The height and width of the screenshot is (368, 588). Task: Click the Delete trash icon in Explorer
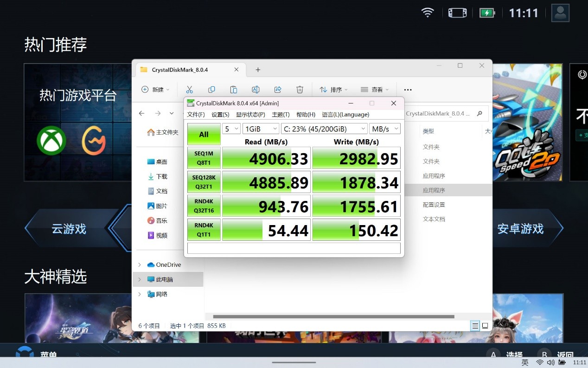(300, 90)
